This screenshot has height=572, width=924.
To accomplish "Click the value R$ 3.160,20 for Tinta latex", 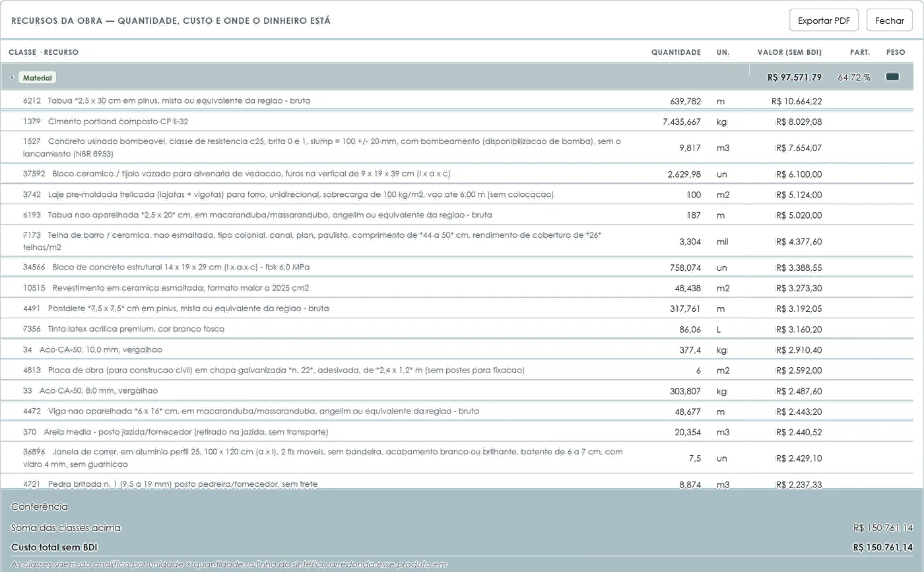I will (799, 329).
